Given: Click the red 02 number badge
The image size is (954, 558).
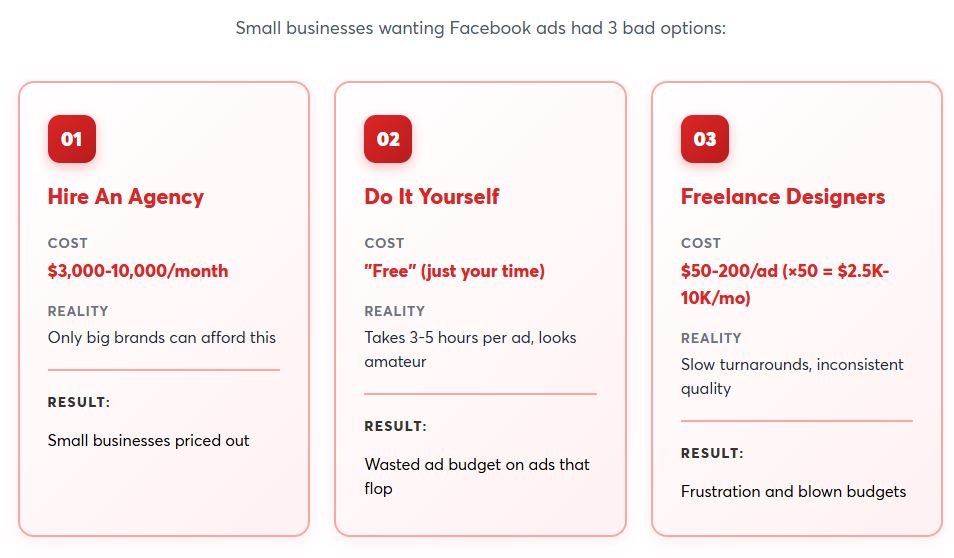Looking at the screenshot, I should coord(388,139).
